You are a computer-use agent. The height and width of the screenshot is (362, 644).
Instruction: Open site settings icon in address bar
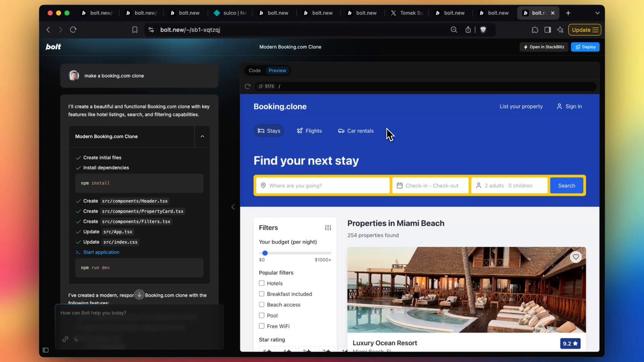pyautogui.click(x=151, y=30)
